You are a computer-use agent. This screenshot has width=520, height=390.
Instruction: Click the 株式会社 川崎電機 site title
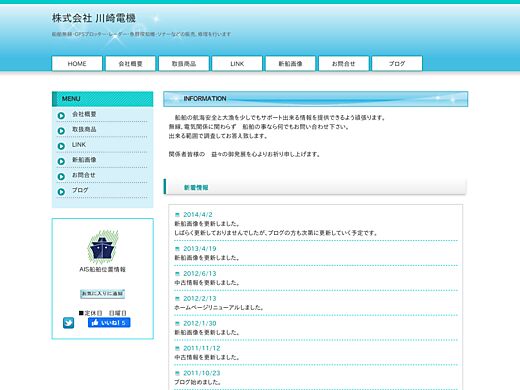pyautogui.click(x=94, y=18)
